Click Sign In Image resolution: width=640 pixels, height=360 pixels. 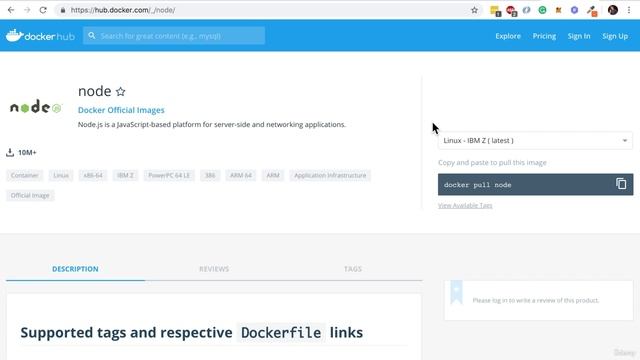tap(579, 36)
